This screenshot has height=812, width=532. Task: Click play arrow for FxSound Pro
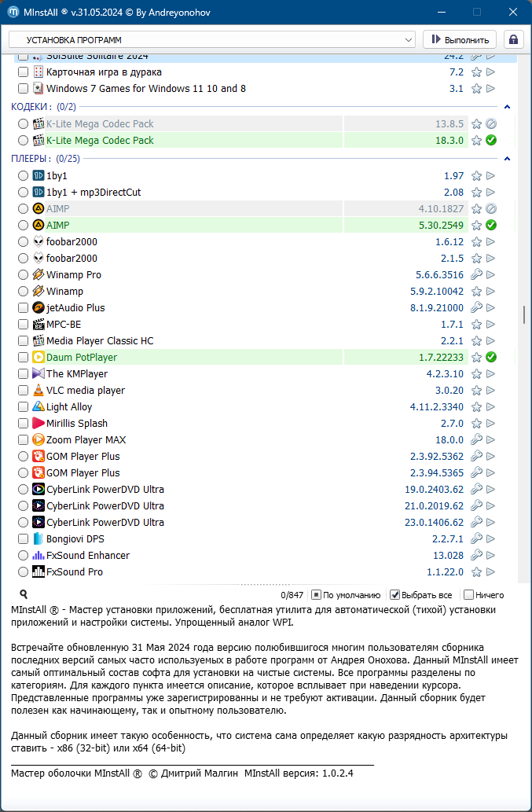pyautogui.click(x=491, y=572)
